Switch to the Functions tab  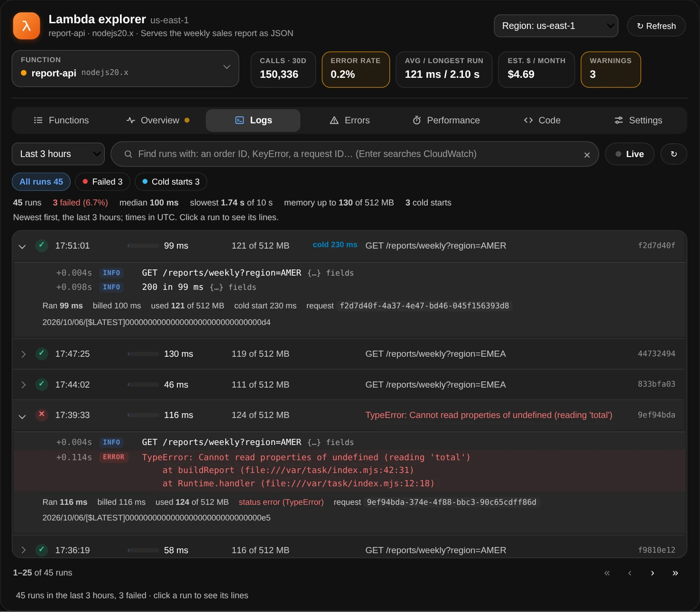tap(61, 121)
